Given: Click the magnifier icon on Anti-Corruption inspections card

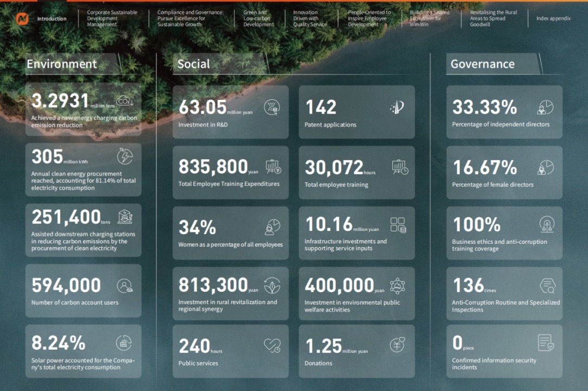Looking at the screenshot, I should click(x=546, y=286).
